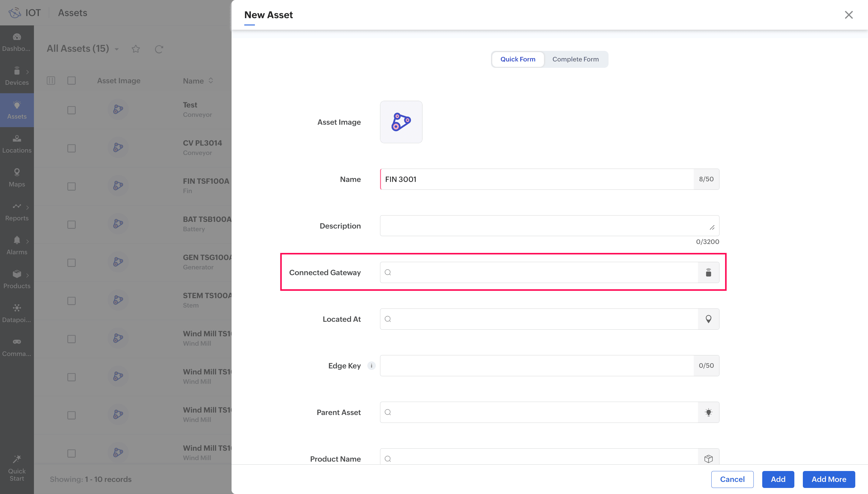This screenshot has height=494, width=868.
Task: Mark All Assets view as favorite
Action: (136, 49)
